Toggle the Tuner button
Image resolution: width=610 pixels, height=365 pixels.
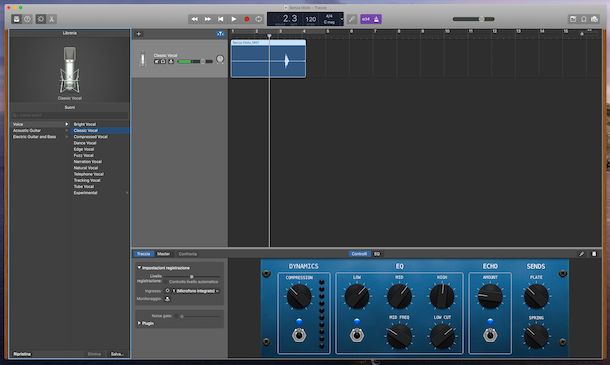(352, 19)
